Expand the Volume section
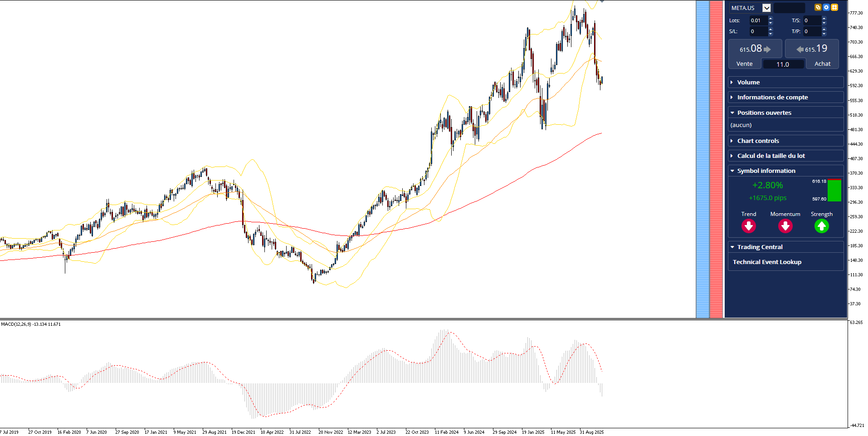The image size is (868, 436). click(786, 82)
